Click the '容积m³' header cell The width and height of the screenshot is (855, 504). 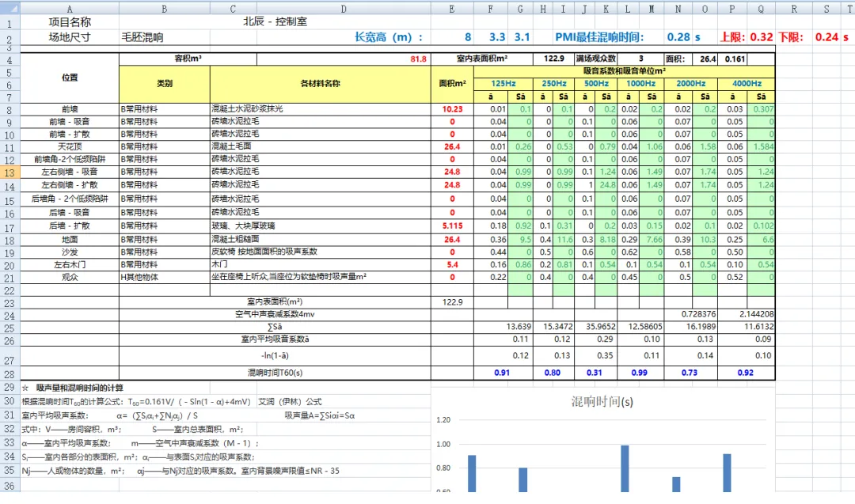point(188,59)
